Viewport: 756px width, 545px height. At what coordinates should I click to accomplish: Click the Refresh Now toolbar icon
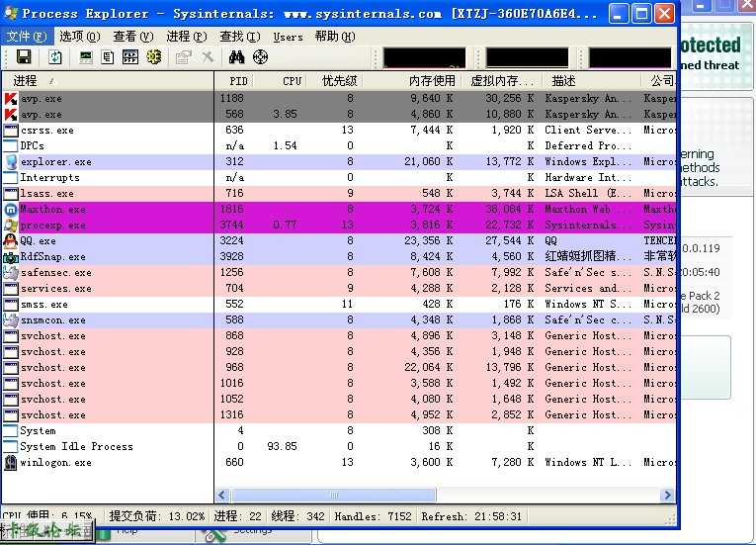pyautogui.click(x=55, y=57)
